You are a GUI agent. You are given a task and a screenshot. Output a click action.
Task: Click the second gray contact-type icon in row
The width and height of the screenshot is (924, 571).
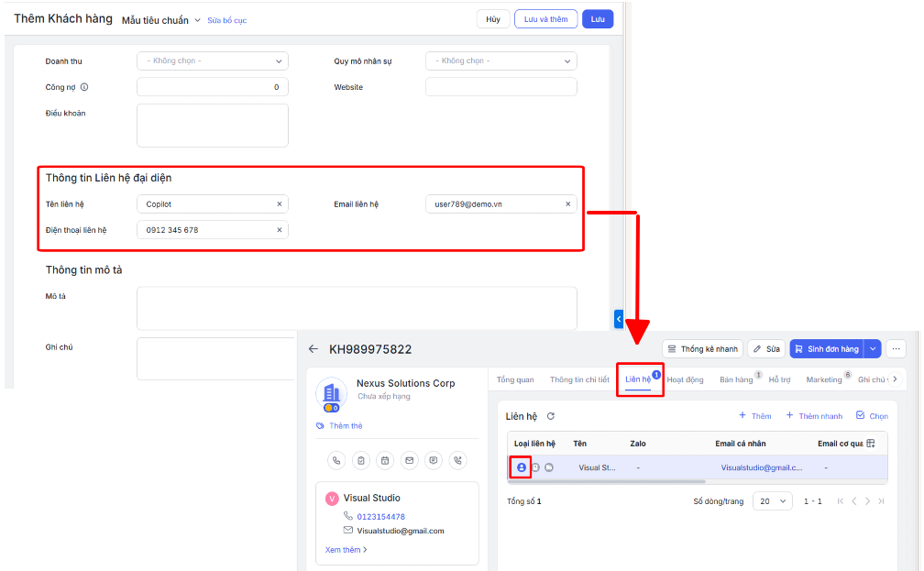pyautogui.click(x=535, y=467)
